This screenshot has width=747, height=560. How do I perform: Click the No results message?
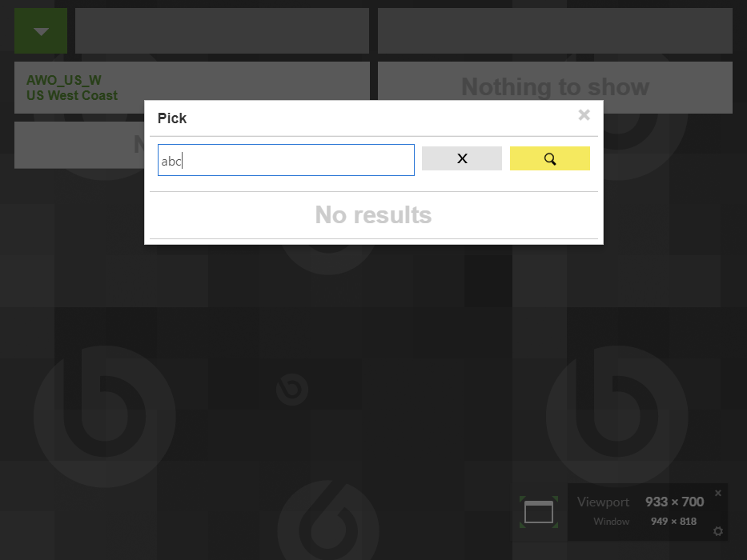373,214
